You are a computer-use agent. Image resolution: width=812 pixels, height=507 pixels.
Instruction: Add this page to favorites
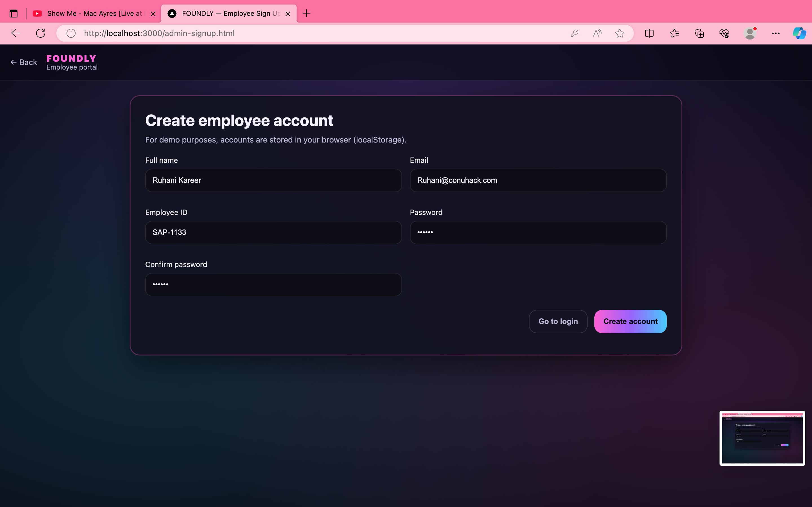click(x=619, y=33)
